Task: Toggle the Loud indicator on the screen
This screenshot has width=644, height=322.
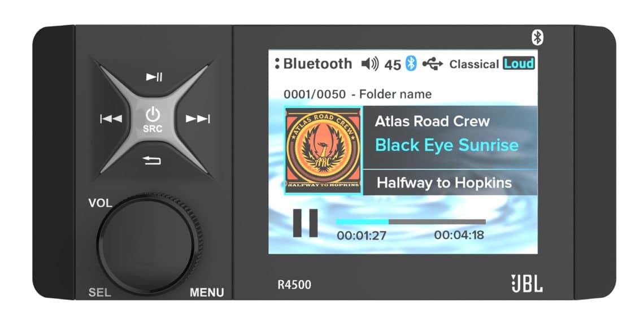Action: pyautogui.click(x=519, y=64)
